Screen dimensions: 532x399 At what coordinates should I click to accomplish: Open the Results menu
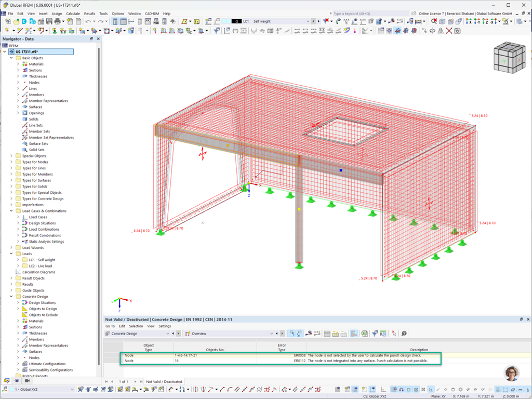[x=89, y=14]
